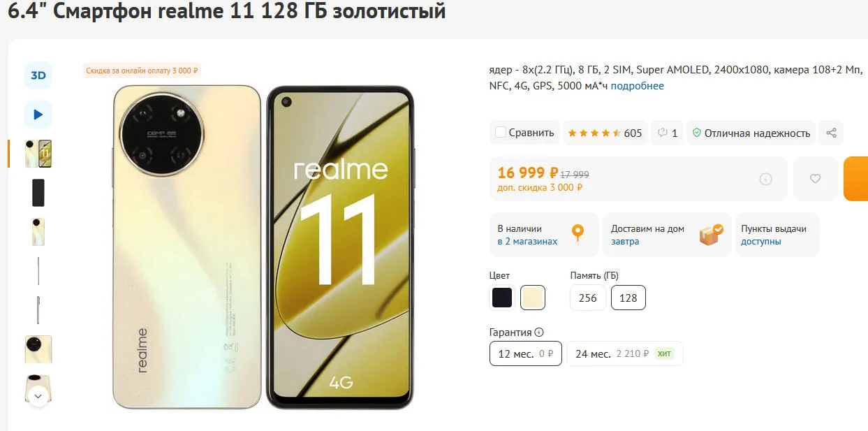Screen dimensions: 868x431
Task: Open the подробнее specifications link
Action: pos(638,86)
